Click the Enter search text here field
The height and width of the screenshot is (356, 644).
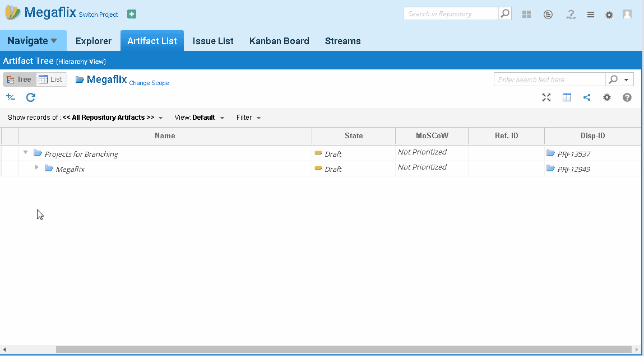click(549, 79)
